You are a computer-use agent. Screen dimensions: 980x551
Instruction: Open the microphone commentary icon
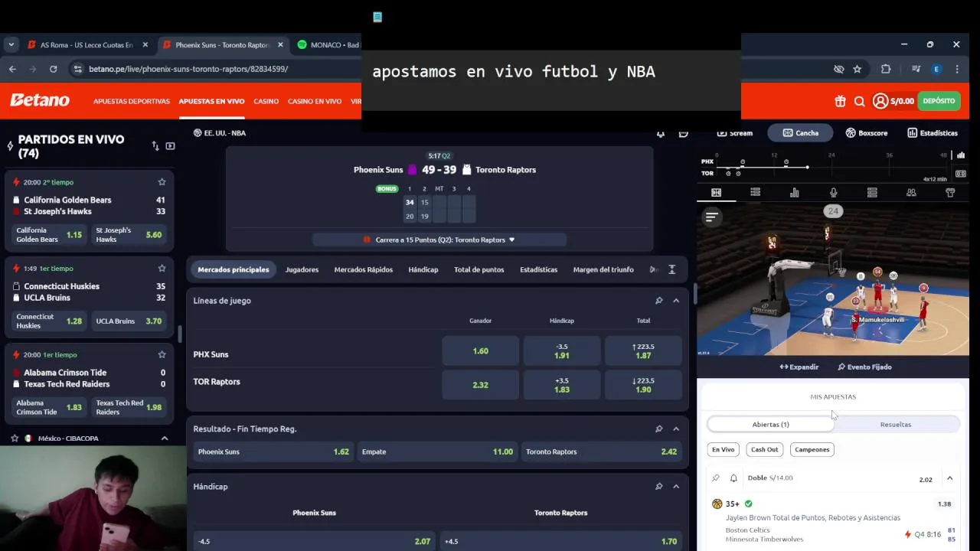coord(833,193)
